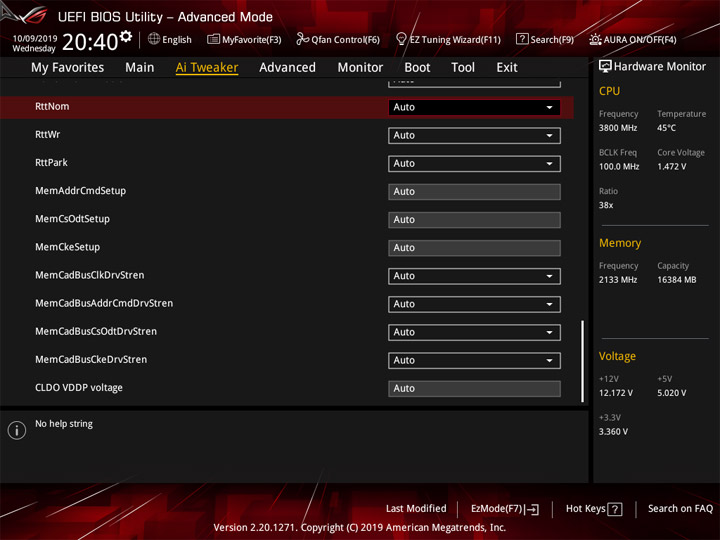Click the settings list scrollbar
Viewport: 720px width, 540px height.
pyautogui.click(x=582, y=361)
